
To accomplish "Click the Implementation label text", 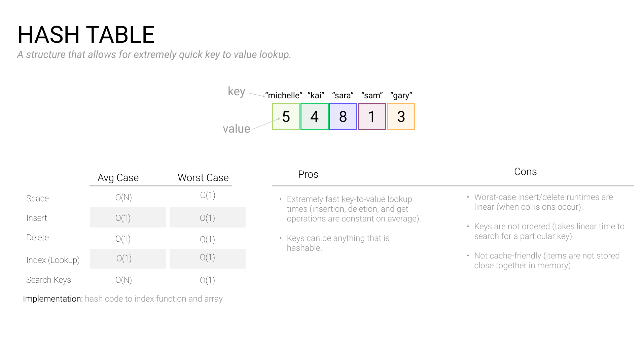I will [x=53, y=299].
